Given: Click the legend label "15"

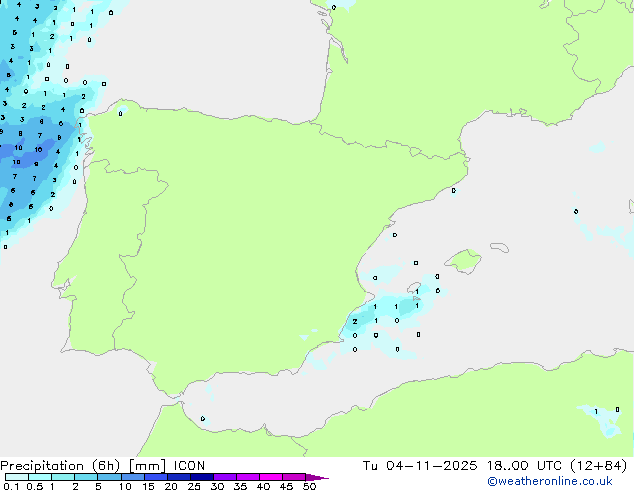Looking at the screenshot, I should click(x=148, y=486).
